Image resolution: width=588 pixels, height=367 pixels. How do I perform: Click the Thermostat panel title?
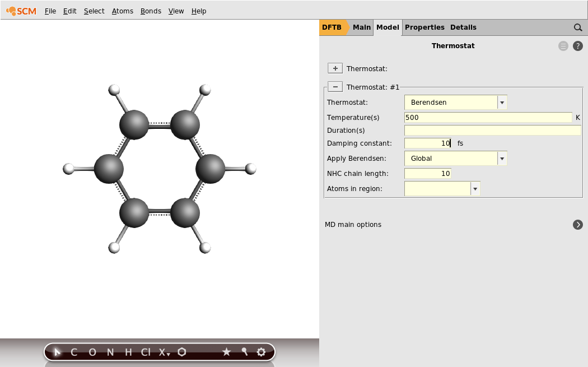coord(453,46)
